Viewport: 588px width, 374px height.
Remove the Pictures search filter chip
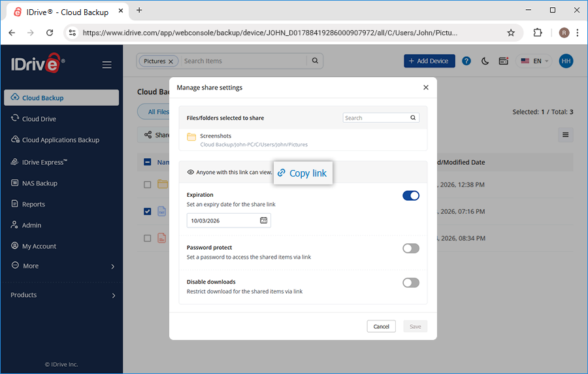coord(171,61)
